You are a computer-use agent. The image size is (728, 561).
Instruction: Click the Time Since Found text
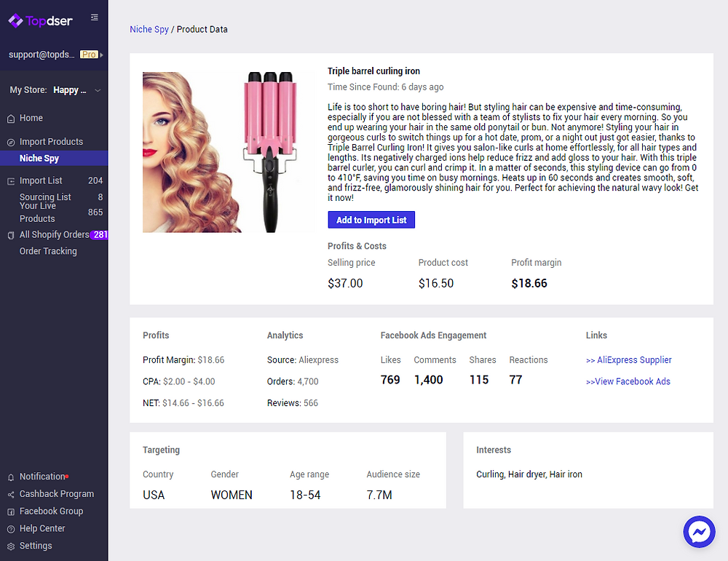tap(385, 87)
